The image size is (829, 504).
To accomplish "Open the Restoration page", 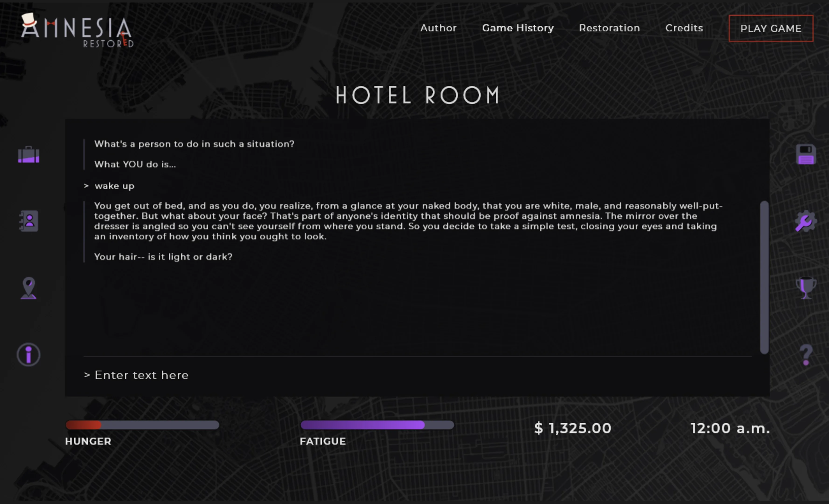I will click(x=609, y=28).
